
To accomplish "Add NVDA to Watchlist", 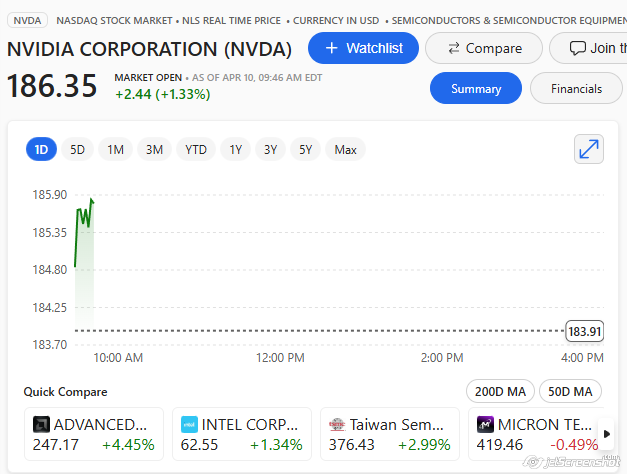I will pyautogui.click(x=363, y=48).
